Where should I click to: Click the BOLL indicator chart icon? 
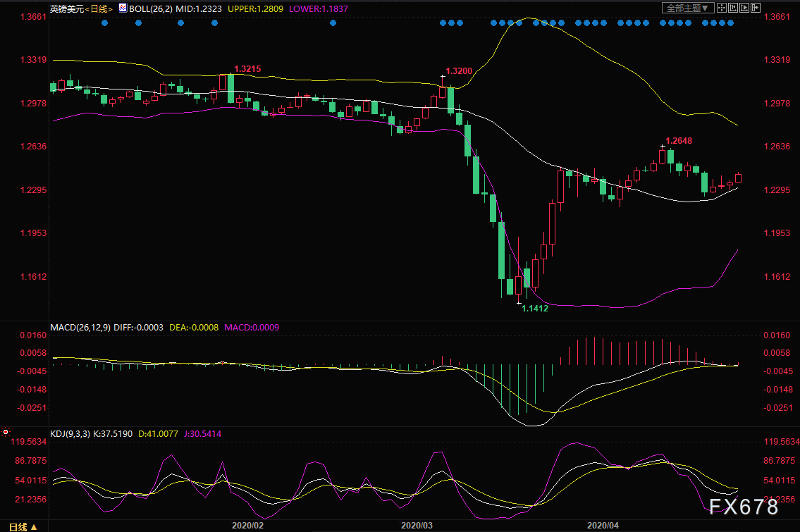(x=123, y=8)
